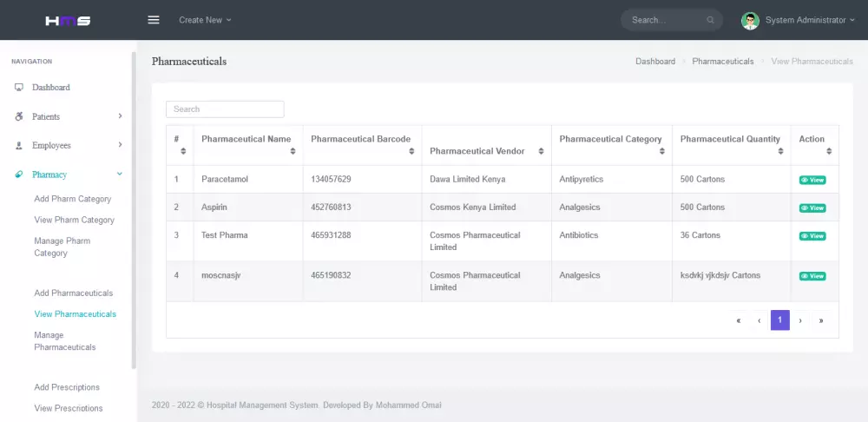Image resolution: width=868 pixels, height=422 pixels.
Task: Click the System Administrator avatar
Action: 751,20
